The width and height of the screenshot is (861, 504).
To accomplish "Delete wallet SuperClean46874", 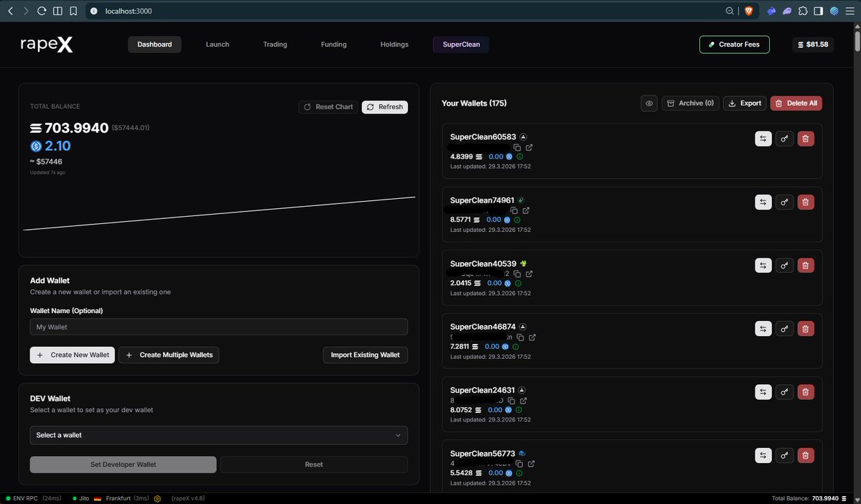I will (806, 329).
